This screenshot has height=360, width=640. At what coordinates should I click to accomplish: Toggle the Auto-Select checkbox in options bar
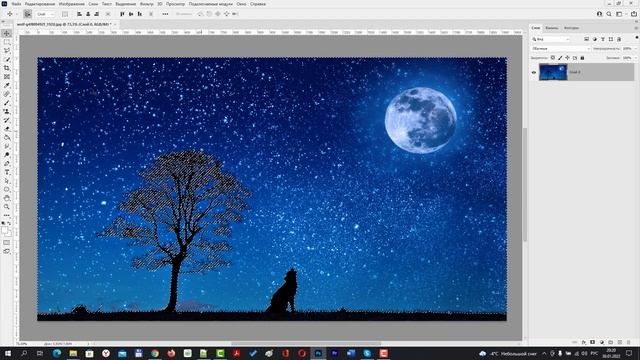click(x=27, y=14)
